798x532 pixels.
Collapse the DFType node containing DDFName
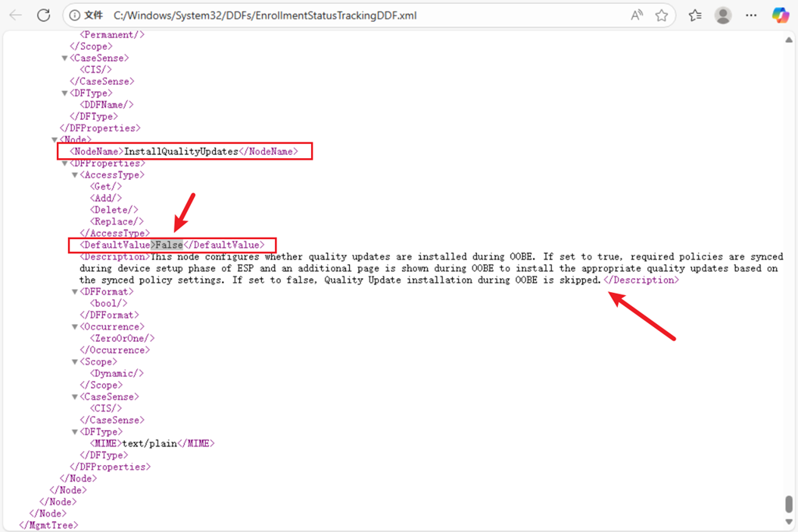(x=65, y=93)
